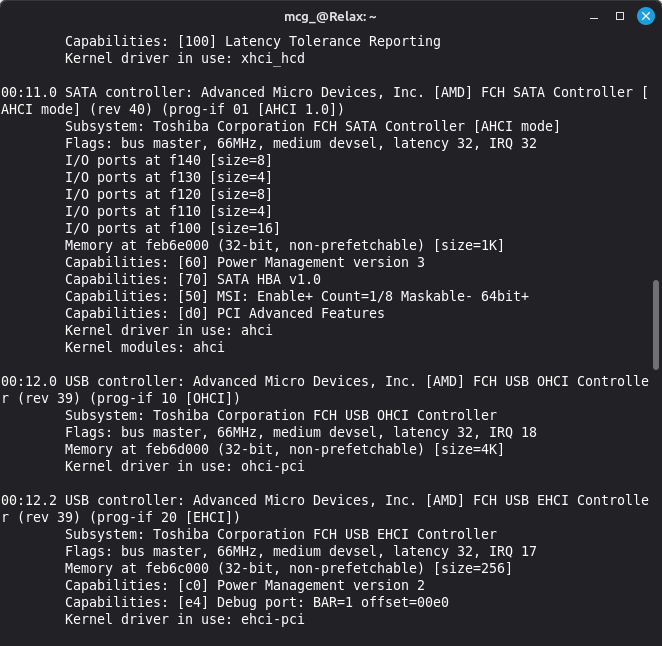This screenshot has height=646, width=662.
Task: Click 'Kernel modules: ahci' line
Action: click(145, 347)
